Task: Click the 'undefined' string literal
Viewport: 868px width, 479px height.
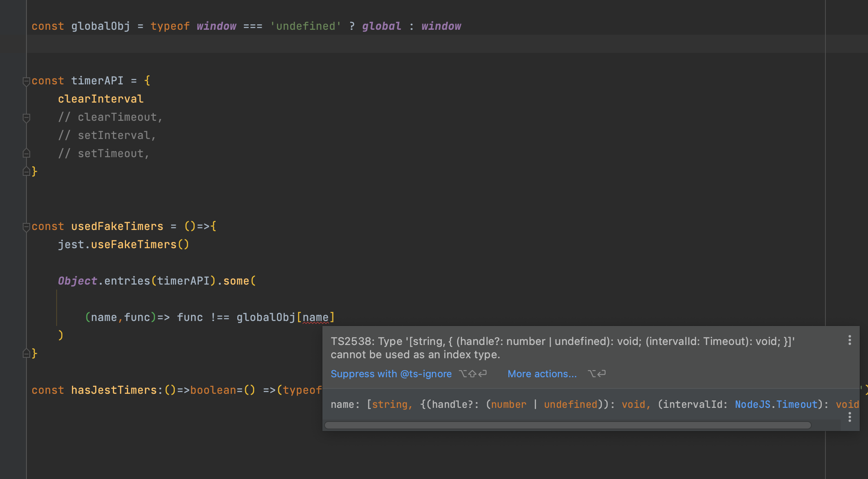Action: point(306,26)
